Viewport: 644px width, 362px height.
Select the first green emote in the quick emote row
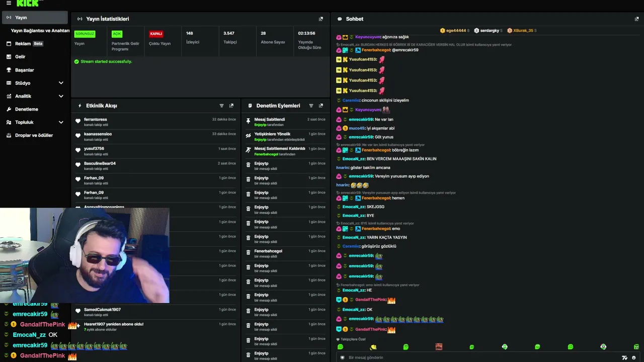pyautogui.click(x=340, y=347)
